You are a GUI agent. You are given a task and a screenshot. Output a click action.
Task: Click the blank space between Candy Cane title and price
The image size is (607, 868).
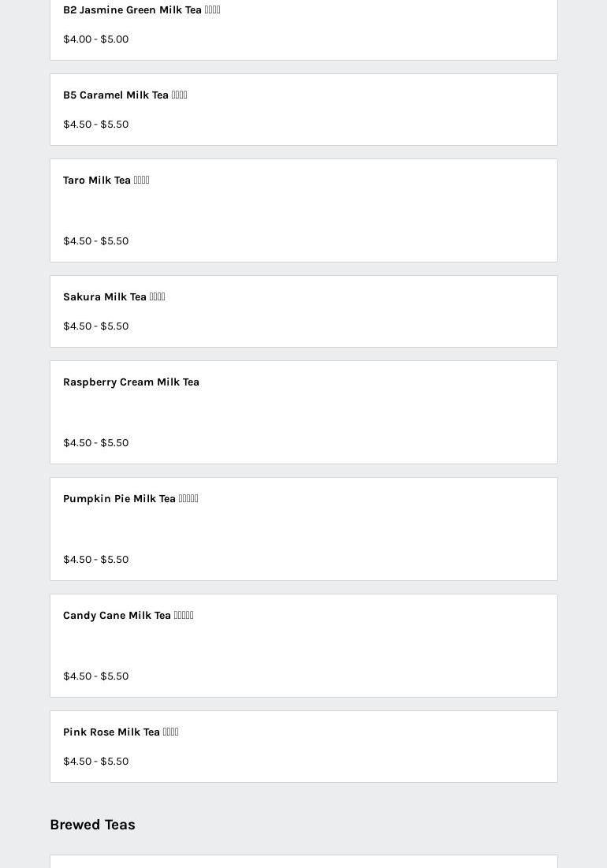pos(303,646)
